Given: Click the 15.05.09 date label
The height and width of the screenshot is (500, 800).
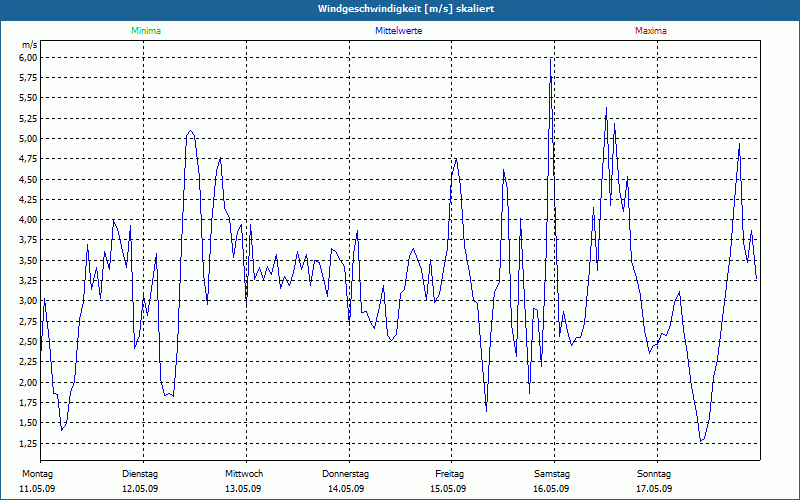Looking at the screenshot, I should [x=448, y=489].
